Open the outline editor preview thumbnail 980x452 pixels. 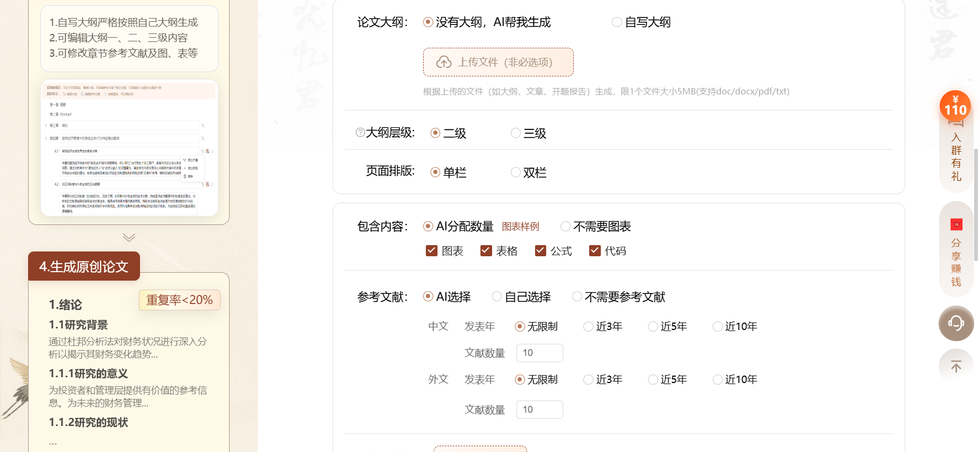pos(129,148)
